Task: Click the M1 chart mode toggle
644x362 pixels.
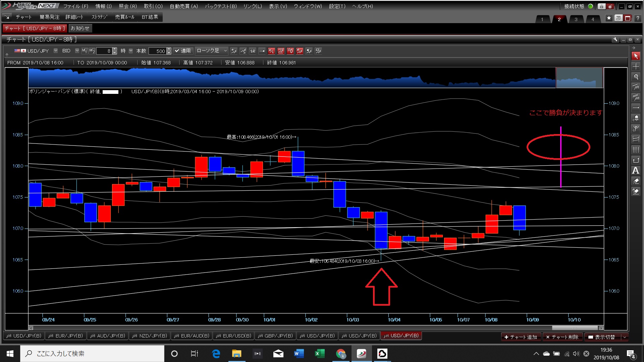Action: click(84, 51)
